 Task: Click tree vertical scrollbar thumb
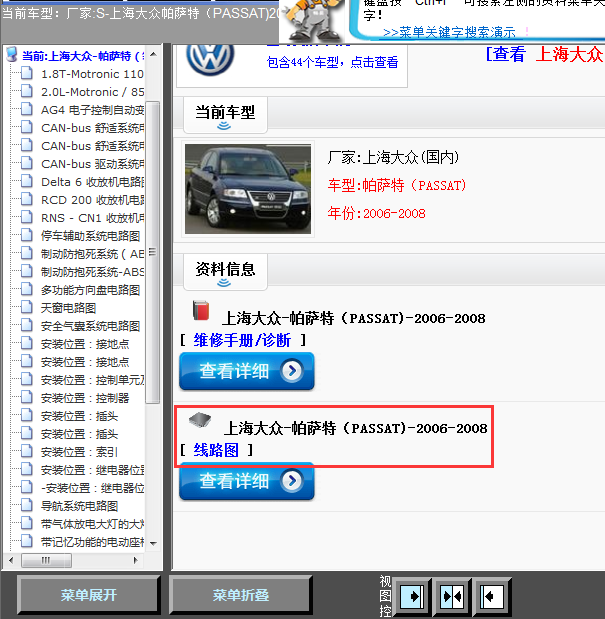click(x=152, y=253)
